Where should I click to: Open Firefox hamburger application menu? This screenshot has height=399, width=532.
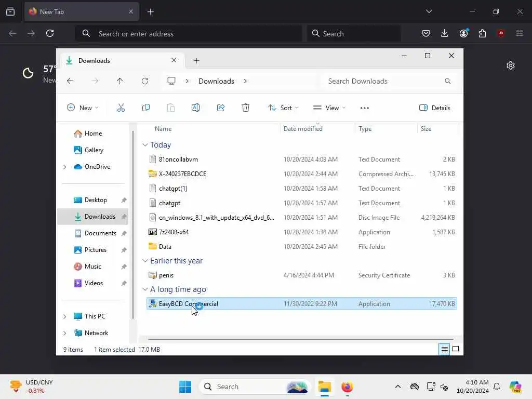pos(520,33)
